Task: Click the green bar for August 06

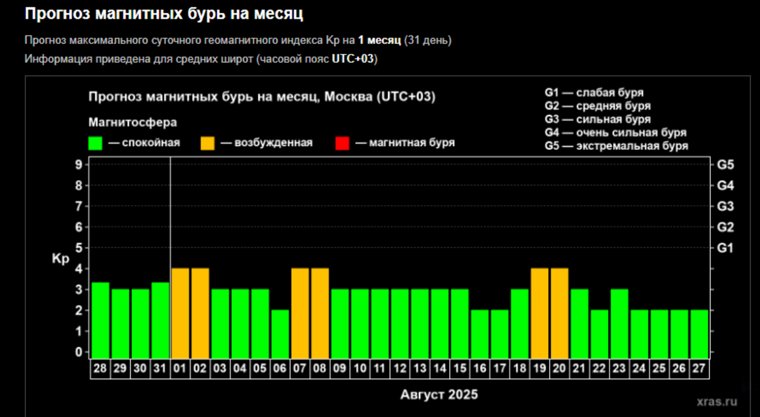Action: coord(280,334)
